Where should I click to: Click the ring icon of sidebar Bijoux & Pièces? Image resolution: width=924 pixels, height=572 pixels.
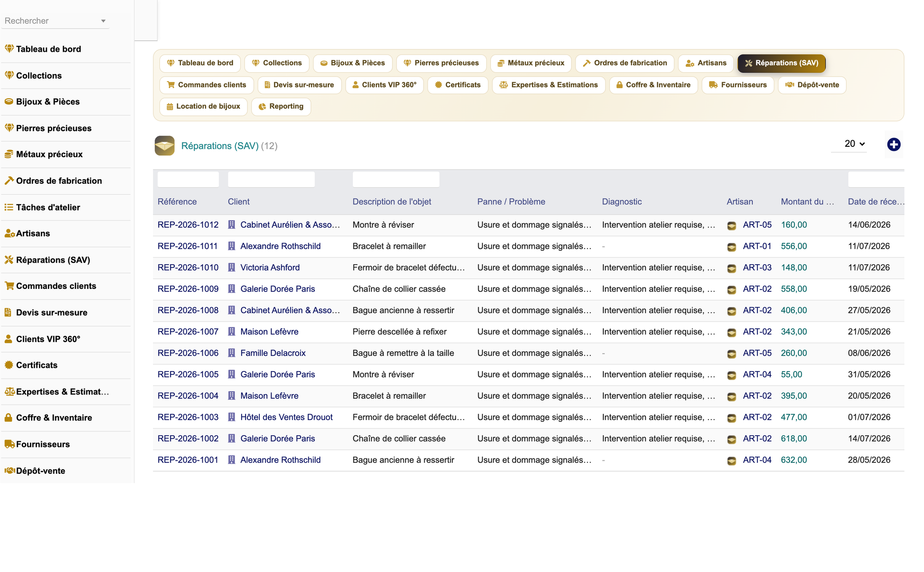click(9, 101)
